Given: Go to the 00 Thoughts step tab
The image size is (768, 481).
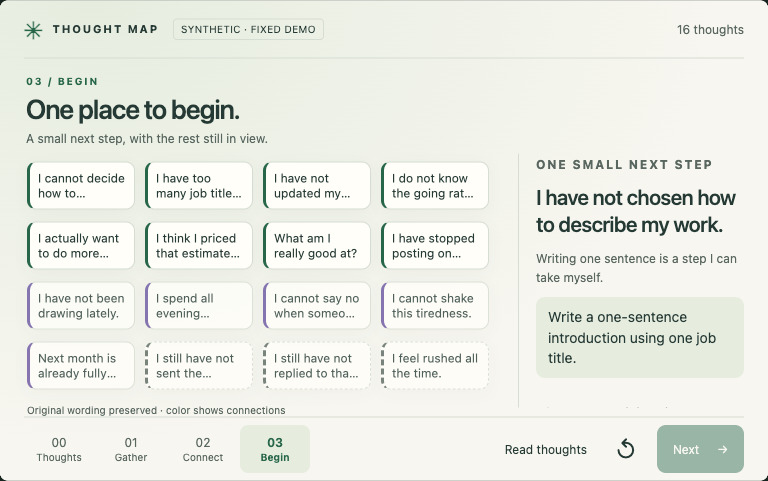Looking at the screenshot, I should (59, 449).
